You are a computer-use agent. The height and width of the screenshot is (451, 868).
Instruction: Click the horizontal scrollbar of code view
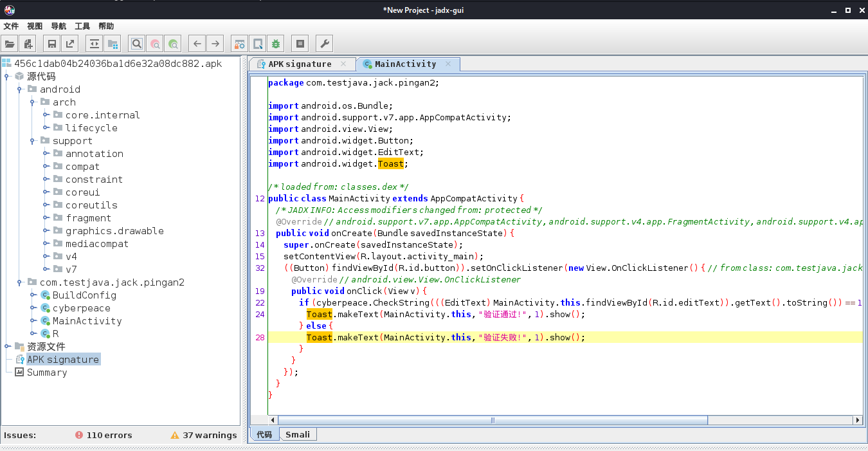(x=493, y=420)
